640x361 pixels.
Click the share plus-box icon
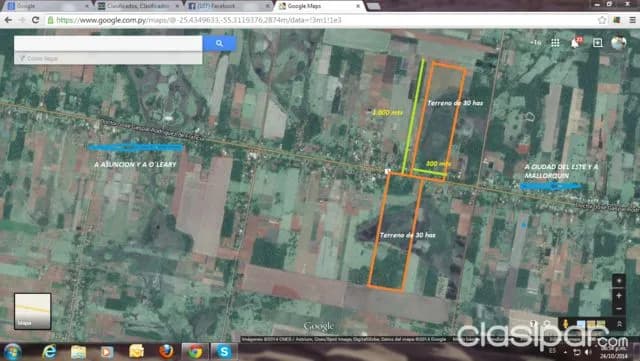597,42
